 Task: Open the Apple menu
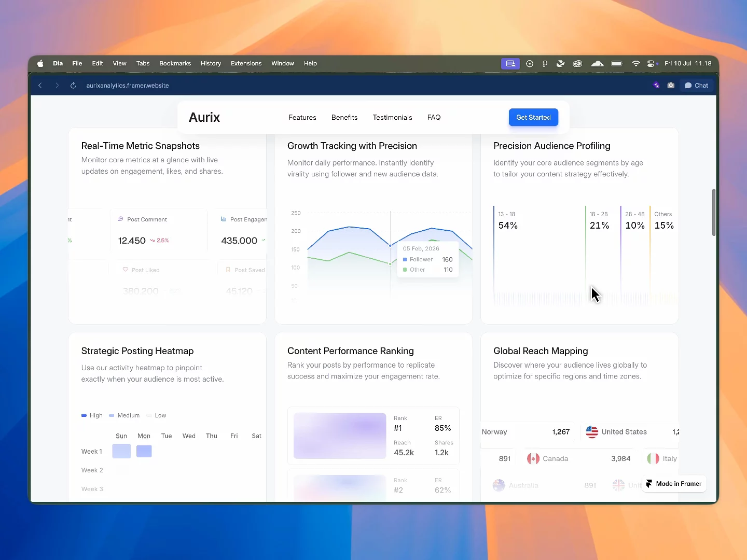tap(40, 63)
